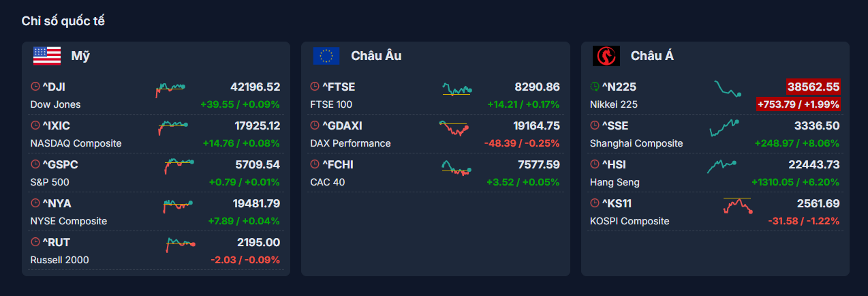868x296 pixels.
Task: Open the ^IXIC ticker symbol
Action: point(56,125)
